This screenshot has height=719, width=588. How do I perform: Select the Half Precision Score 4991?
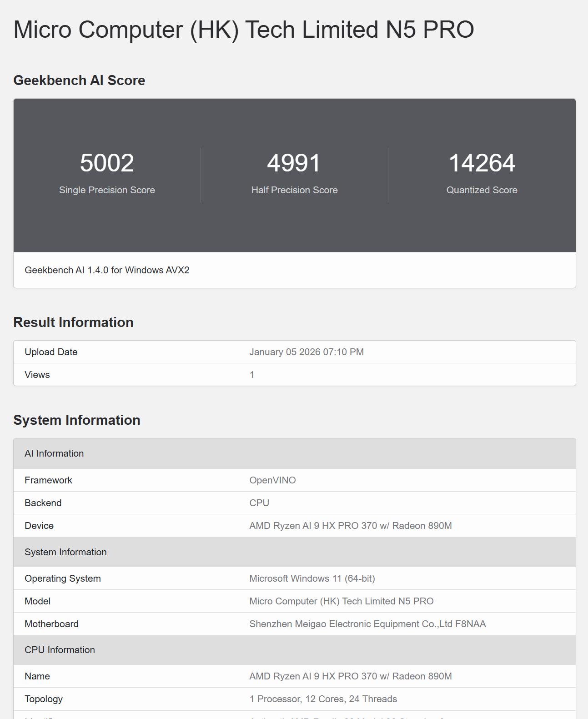pyautogui.click(x=294, y=163)
